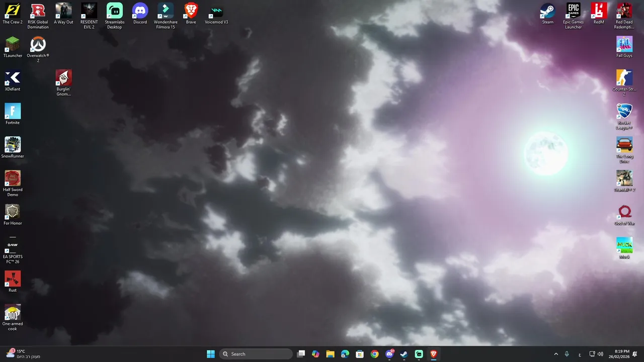Select The Crew 2 desktop shortcut
This screenshot has width=644, height=362.
13,14
